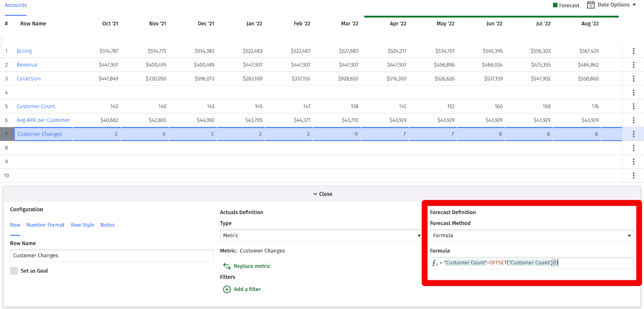
Task: Select Collection cell value $928,650
Action: pyautogui.click(x=348, y=78)
